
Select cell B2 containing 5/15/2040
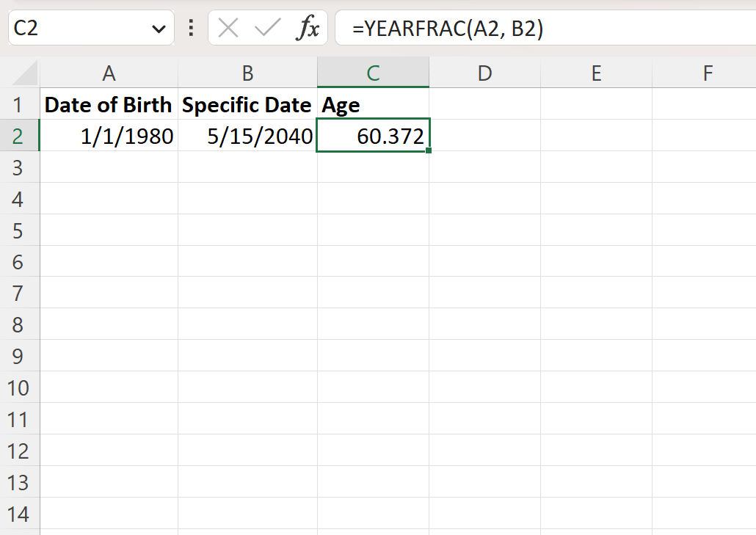[x=247, y=135]
